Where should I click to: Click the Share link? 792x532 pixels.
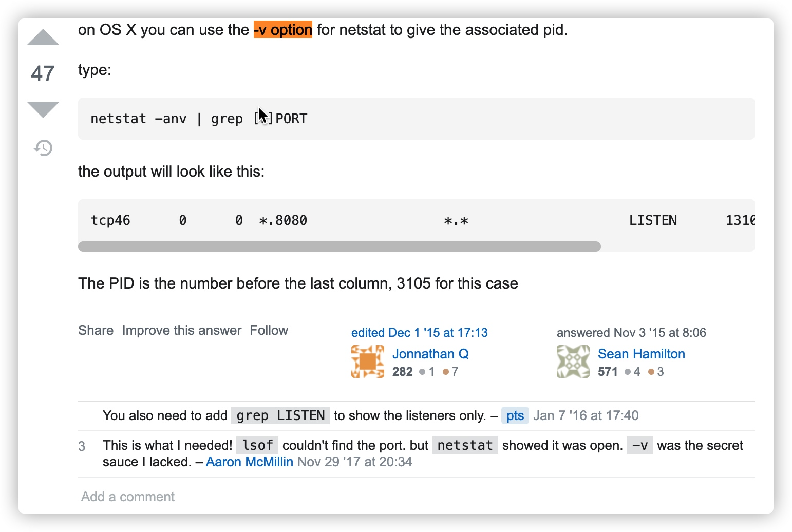click(x=96, y=330)
